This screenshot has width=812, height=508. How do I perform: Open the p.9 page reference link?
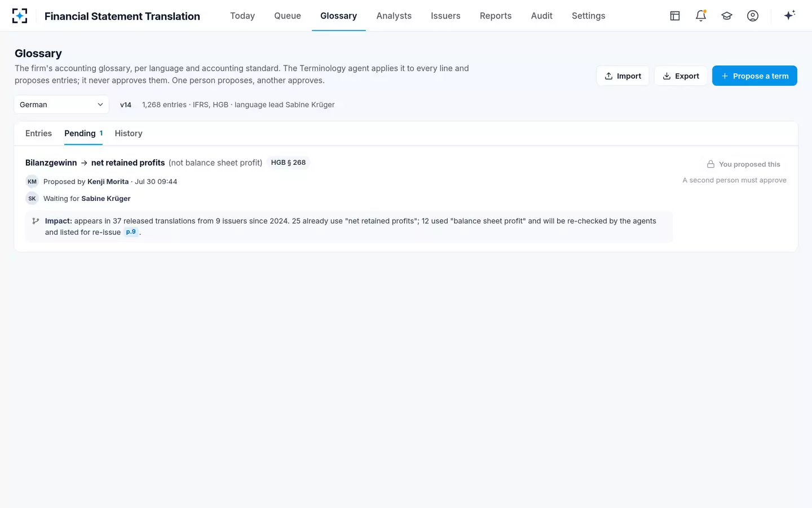131,232
